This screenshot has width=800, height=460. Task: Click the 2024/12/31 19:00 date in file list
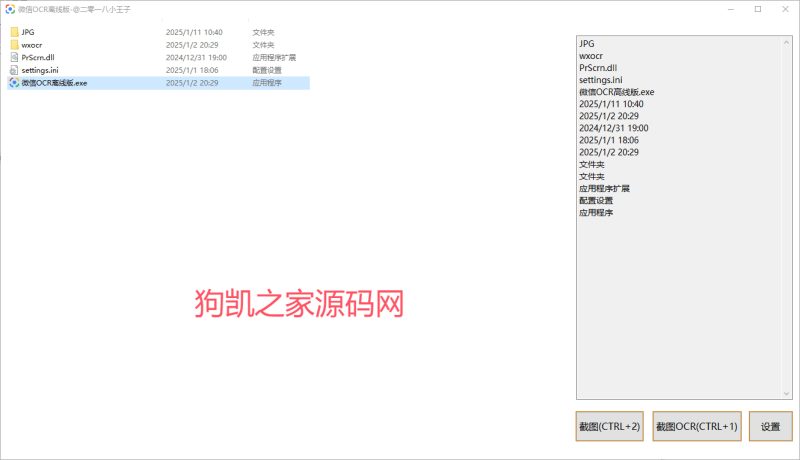tap(196, 58)
